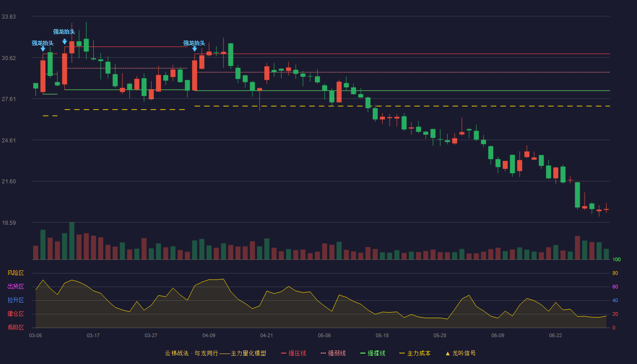
Task: Click the green 100 indicator scale value
Action: (617, 260)
